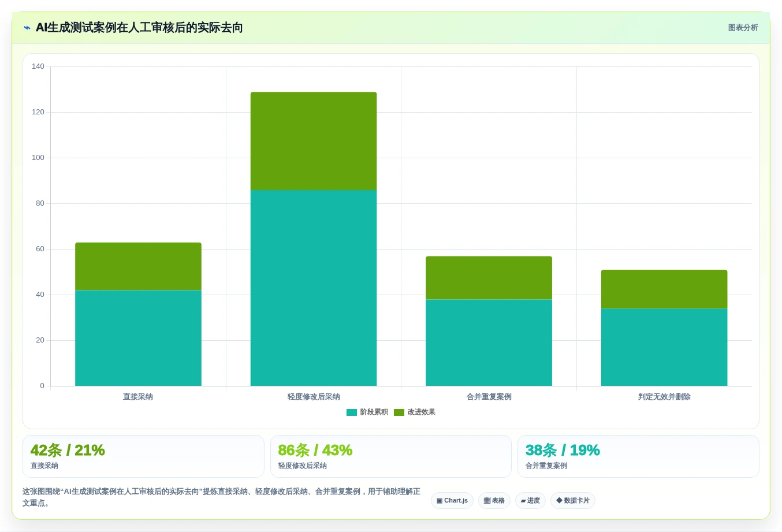Image resolution: width=782 pixels, height=532 pixels.
Task: Click the 进度 tag chip
Action: tap(530, 500)
